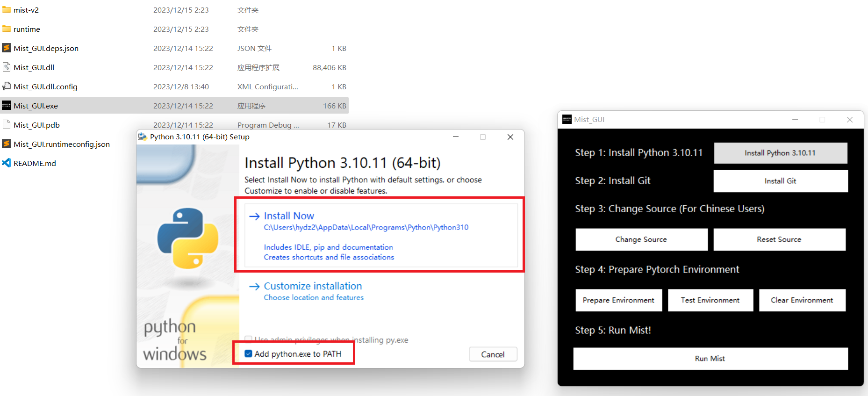
Task: Cancel the Python setup
Action: coord(493,354)
